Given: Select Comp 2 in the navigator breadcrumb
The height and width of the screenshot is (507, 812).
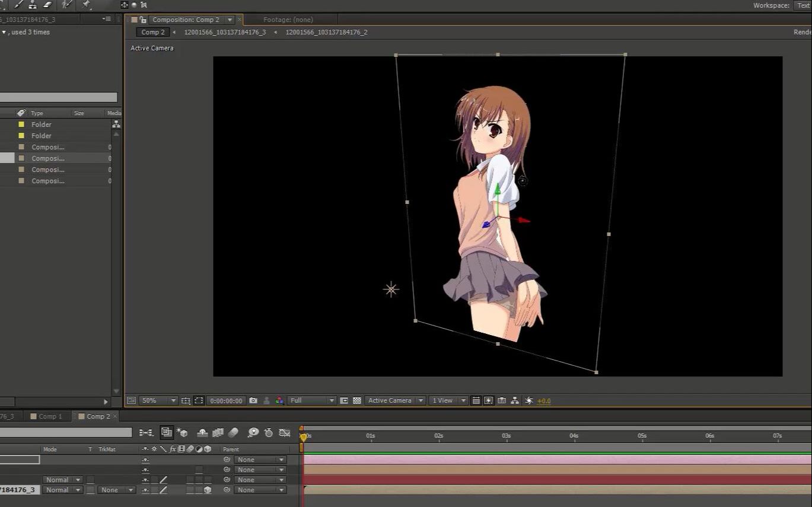Looking at the screenshot, I should [153, 32].
